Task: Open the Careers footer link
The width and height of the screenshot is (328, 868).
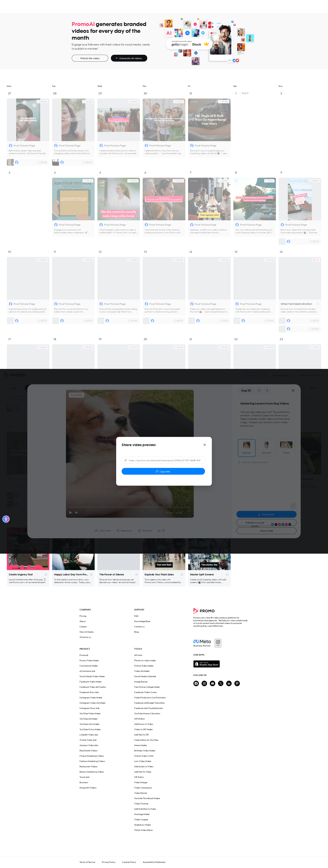Action: pos(83,627)
